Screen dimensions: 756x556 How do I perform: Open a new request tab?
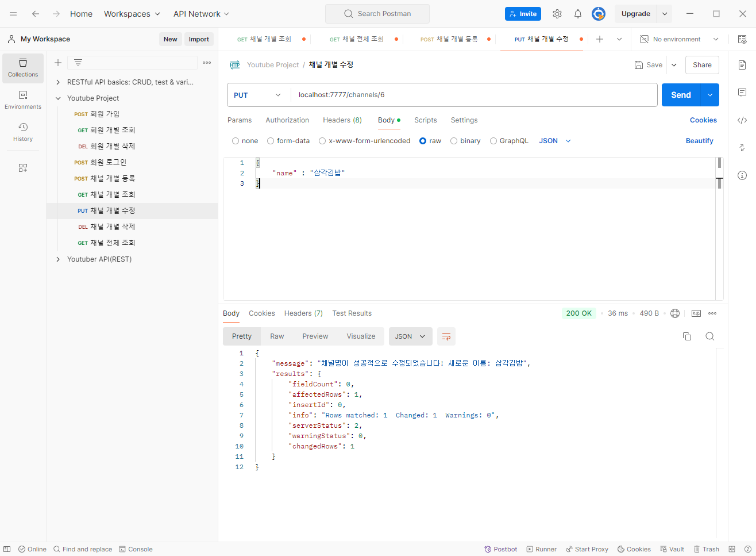[600, 39]
